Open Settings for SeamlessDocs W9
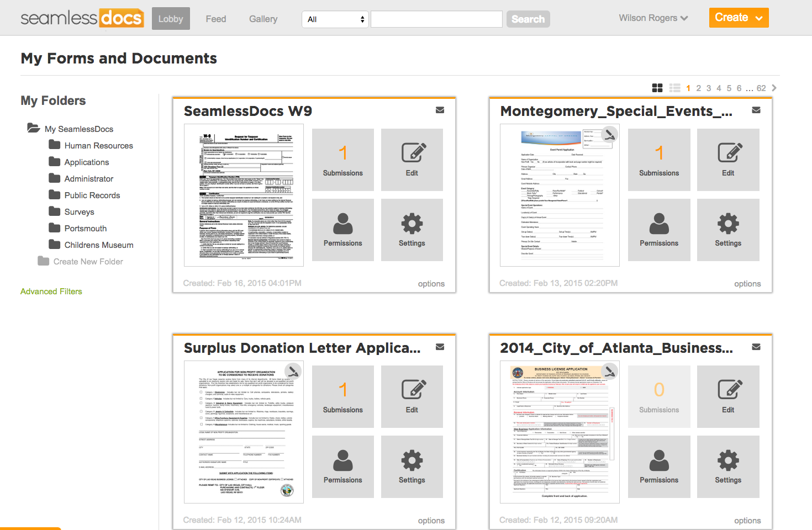Viewport: 812px width, 530px height. point(412,230)
